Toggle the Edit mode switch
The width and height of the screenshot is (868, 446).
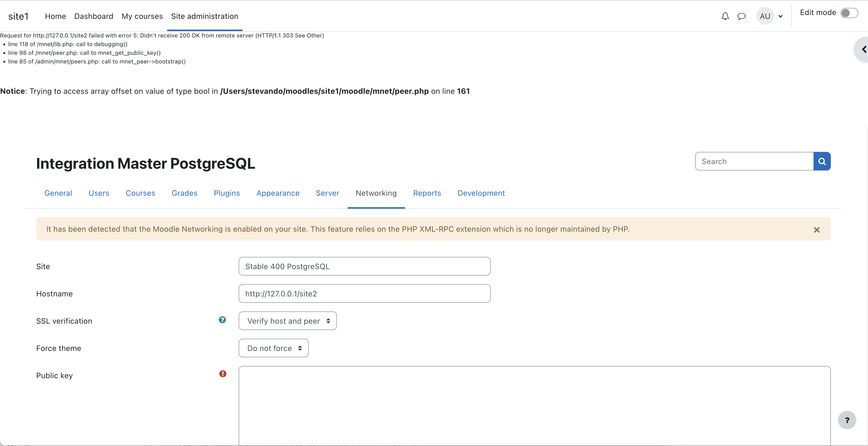pos(849,13)
